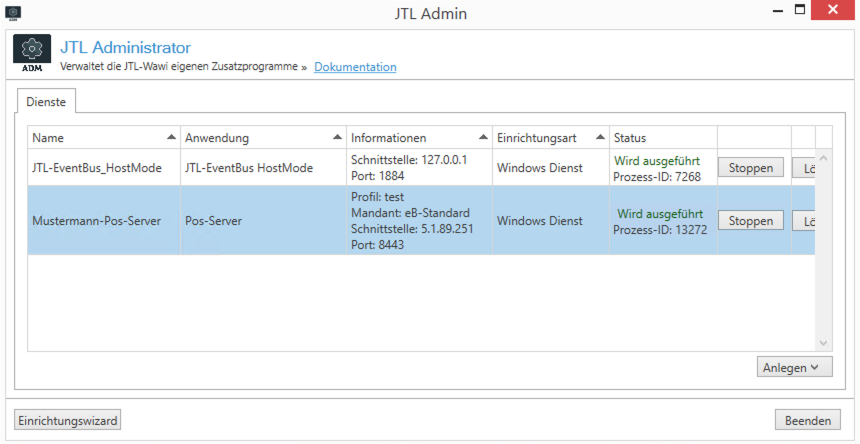This screenshot has height=444, width=860.
Task: Open the Dokumentation link
Action: pos(355,67)
